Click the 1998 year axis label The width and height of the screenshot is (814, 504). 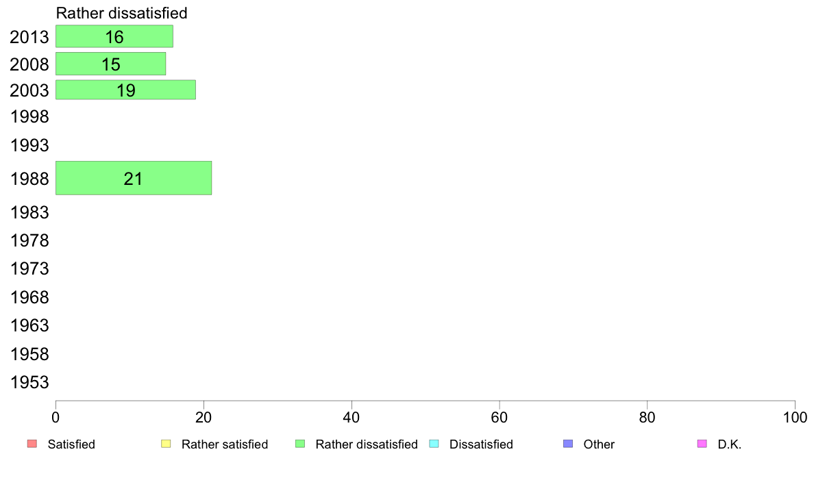click(x=29, y=117)
